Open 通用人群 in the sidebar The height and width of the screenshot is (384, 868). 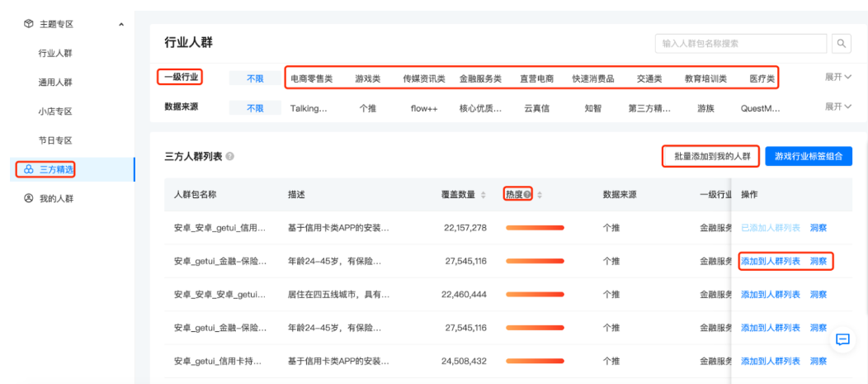click(x=55, y=83)
